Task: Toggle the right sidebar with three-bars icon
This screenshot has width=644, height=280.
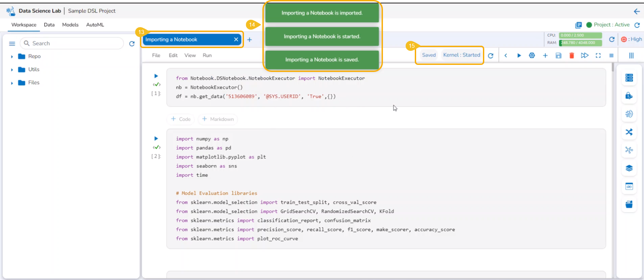Action: pyautogui.click(x=631, y=55)
